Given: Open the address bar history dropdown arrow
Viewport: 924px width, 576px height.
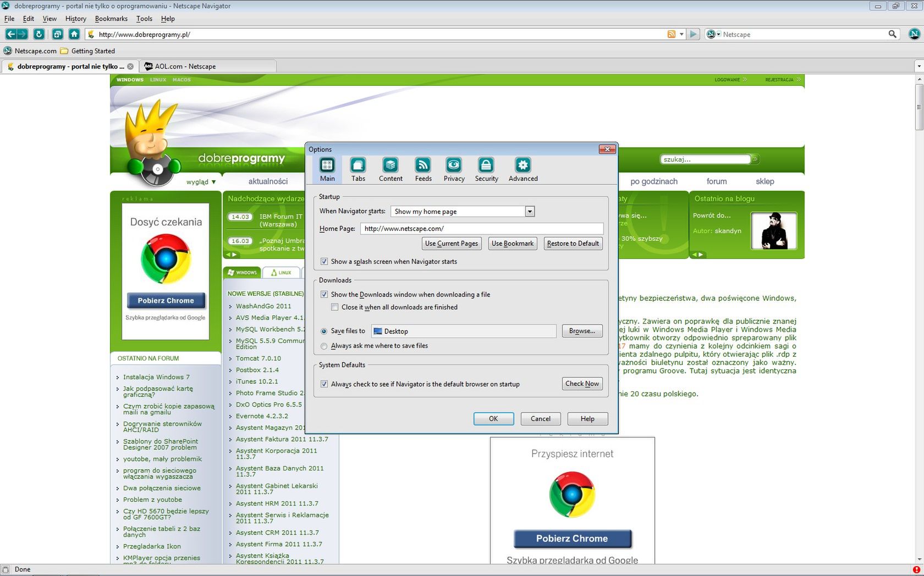Looking at the screenshot, I should 681,34.
